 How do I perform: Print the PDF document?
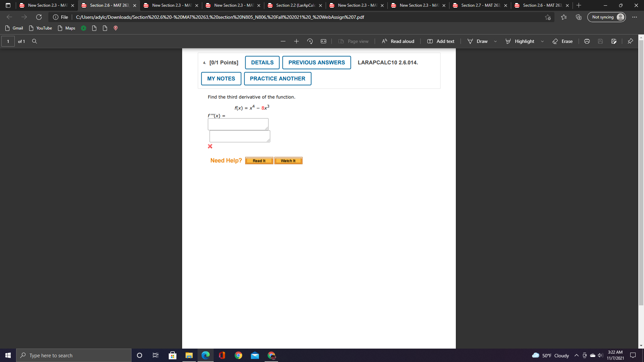click(x=587, y=41)
